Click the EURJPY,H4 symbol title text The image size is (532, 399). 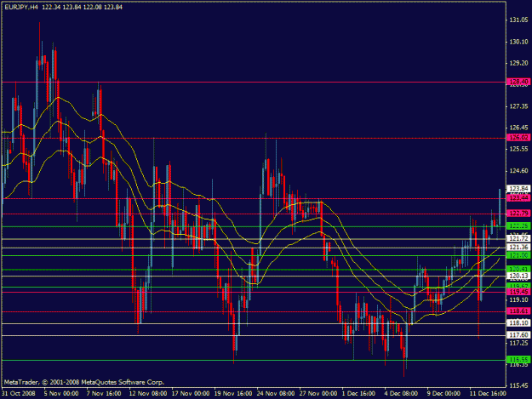(21, 7)
